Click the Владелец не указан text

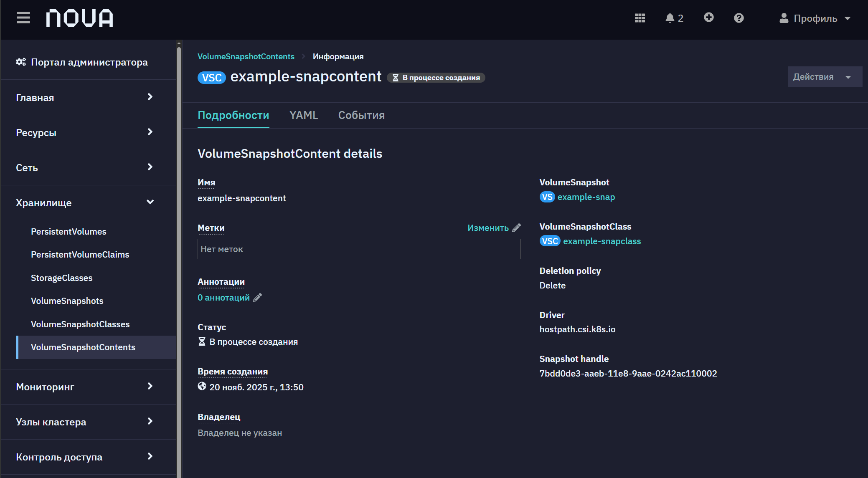pyautogui.click(x=240, y=432)
